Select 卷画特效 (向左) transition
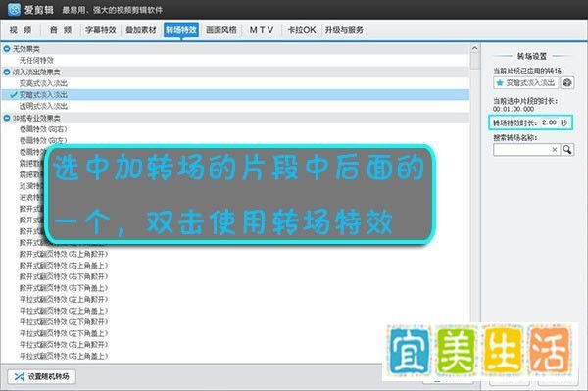 [43, 140]
